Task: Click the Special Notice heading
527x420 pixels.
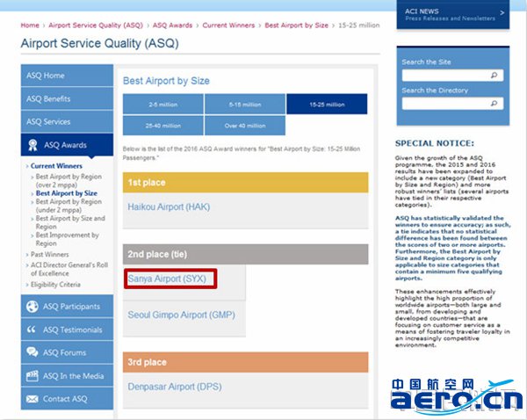Action: coord(435,143)
